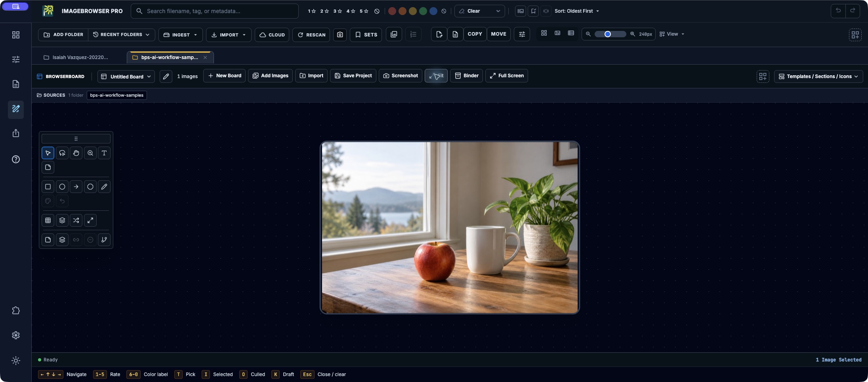
Task: Filter by the red color label swatch
Action: coord(392,11)
